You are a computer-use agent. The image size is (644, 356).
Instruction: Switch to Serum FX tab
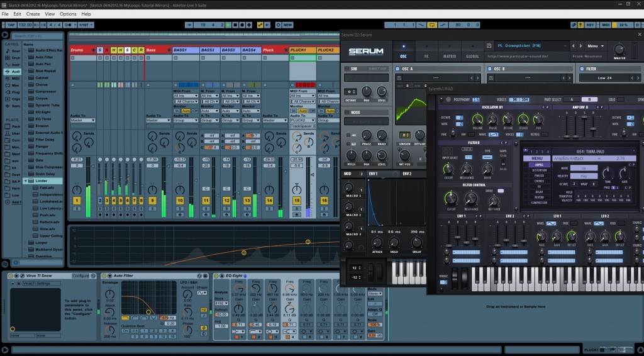point(426,52)
